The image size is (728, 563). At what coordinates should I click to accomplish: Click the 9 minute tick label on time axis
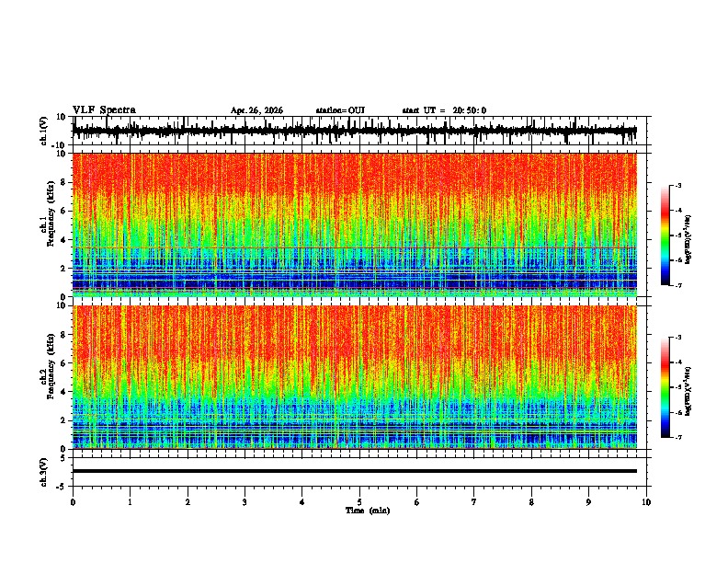pos(588,502)
